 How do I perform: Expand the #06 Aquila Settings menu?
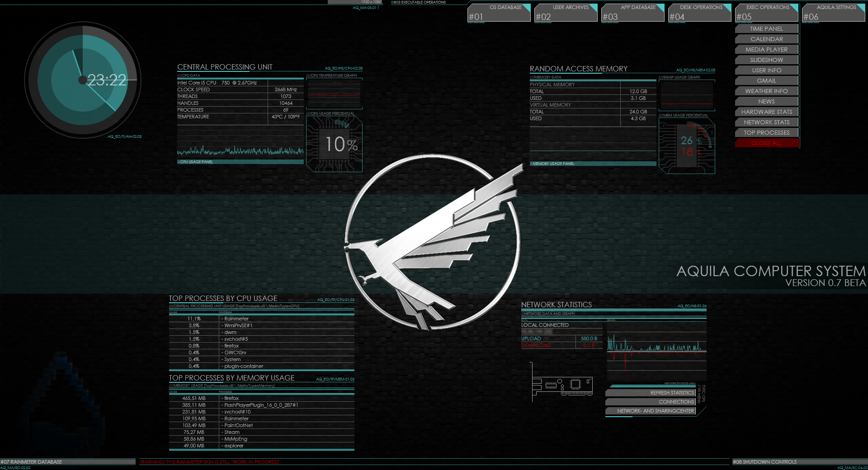833,13
